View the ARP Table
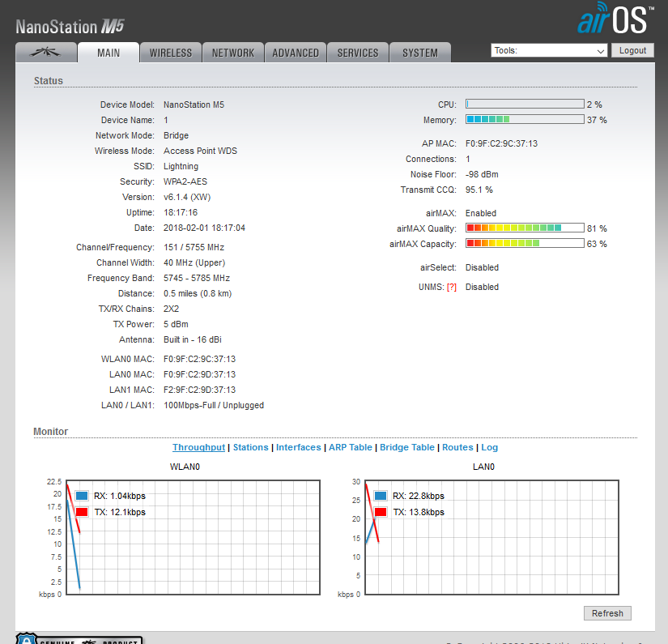Image resolution: width=668 pixels, height=644 pixels. [350, 447]
